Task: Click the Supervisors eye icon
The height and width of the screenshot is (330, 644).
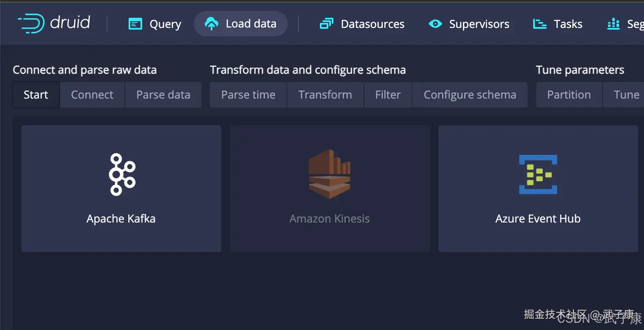Action: (435, 24)
